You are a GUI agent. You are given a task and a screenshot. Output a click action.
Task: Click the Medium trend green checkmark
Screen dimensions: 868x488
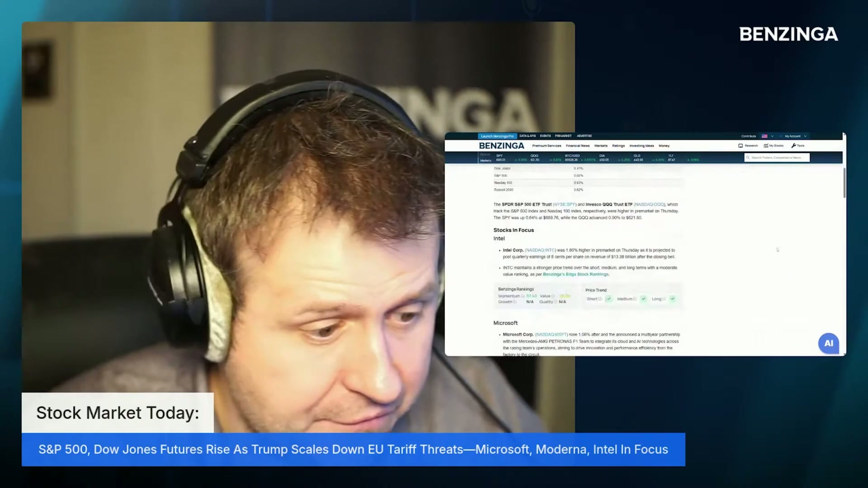click(x=643, y=299)
